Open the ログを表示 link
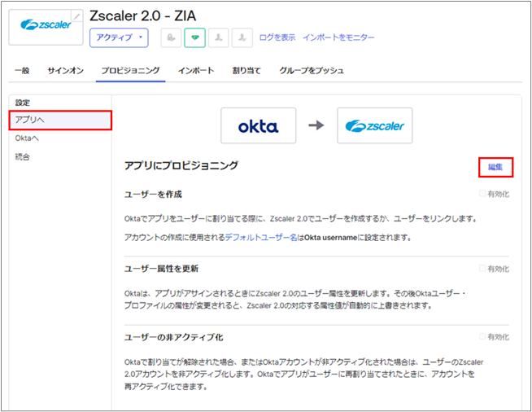 [x=277, y=37]
